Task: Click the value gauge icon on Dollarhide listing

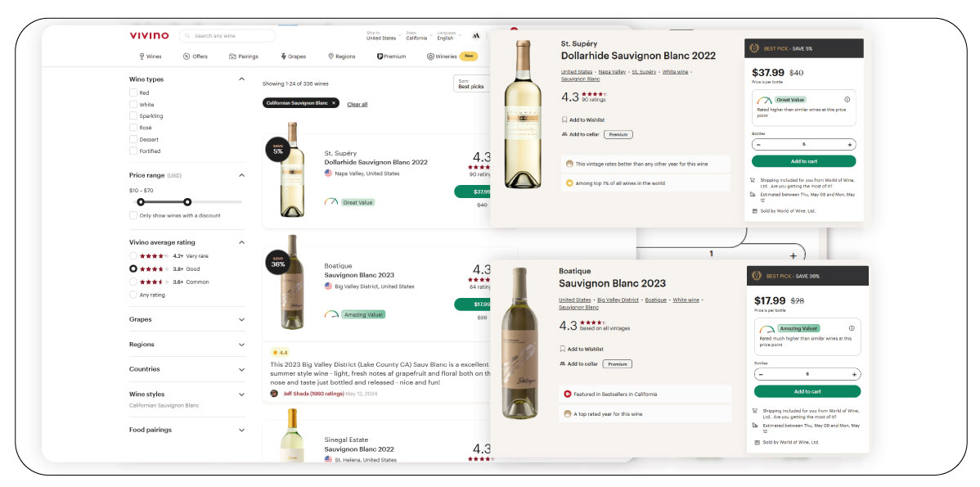Action: [x=331, y=202]
